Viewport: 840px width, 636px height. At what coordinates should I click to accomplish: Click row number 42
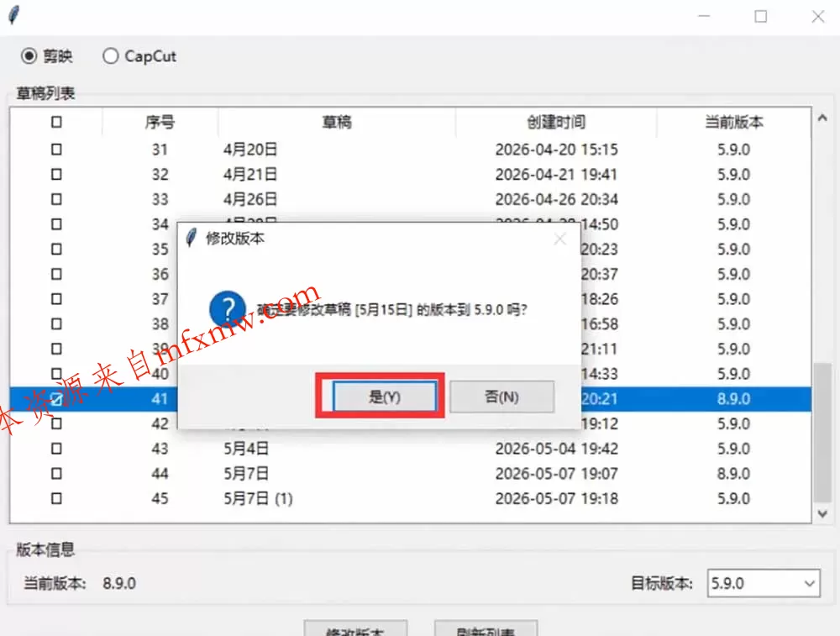coord(160,423)
